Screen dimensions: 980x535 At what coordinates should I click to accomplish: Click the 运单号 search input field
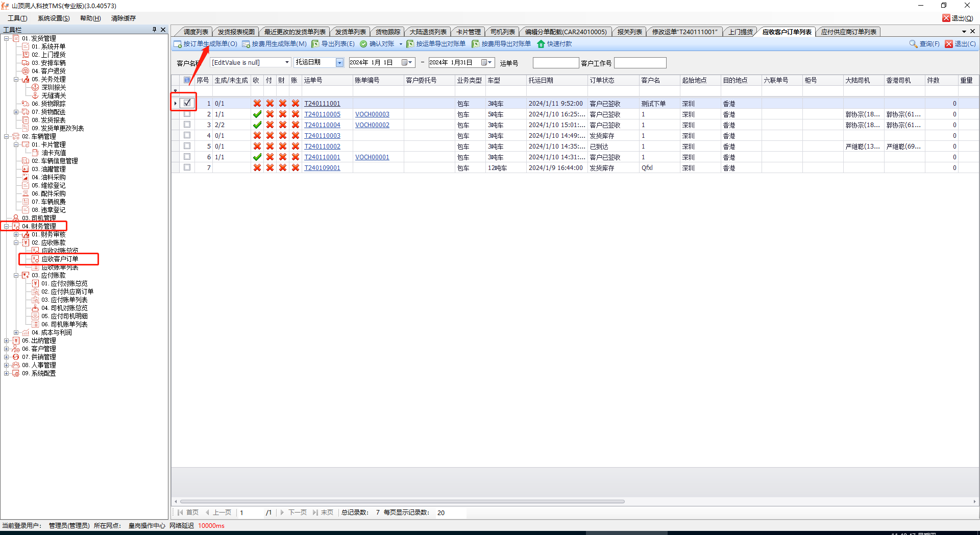[555, 63]
